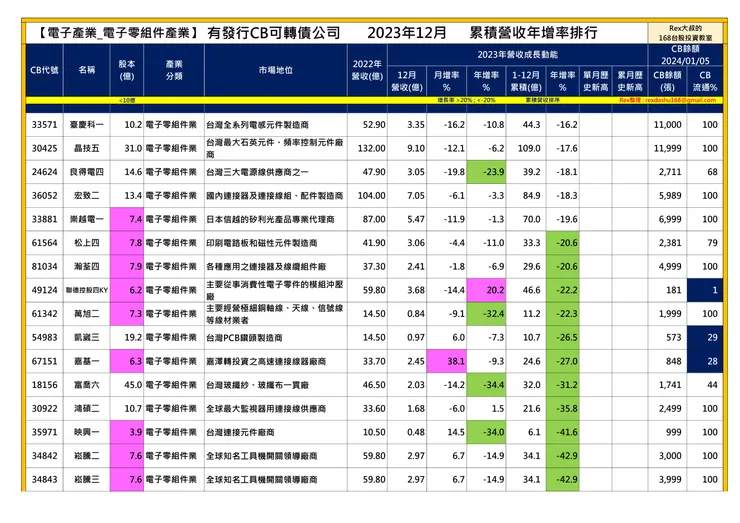Viewport: 740px width, 523px height.
Task: Click the 名稱 column header
Action: pyautogui.click(x=87, y=70)
